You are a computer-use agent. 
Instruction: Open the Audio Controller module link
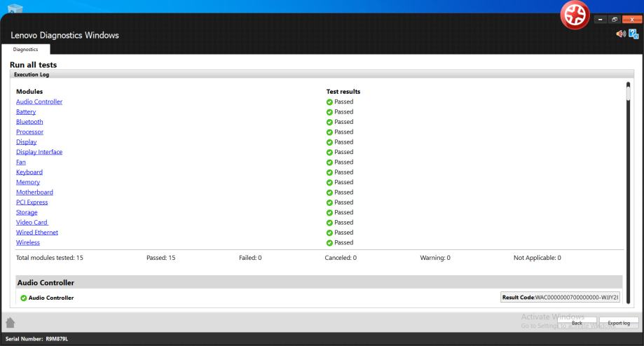click(39, 102)
